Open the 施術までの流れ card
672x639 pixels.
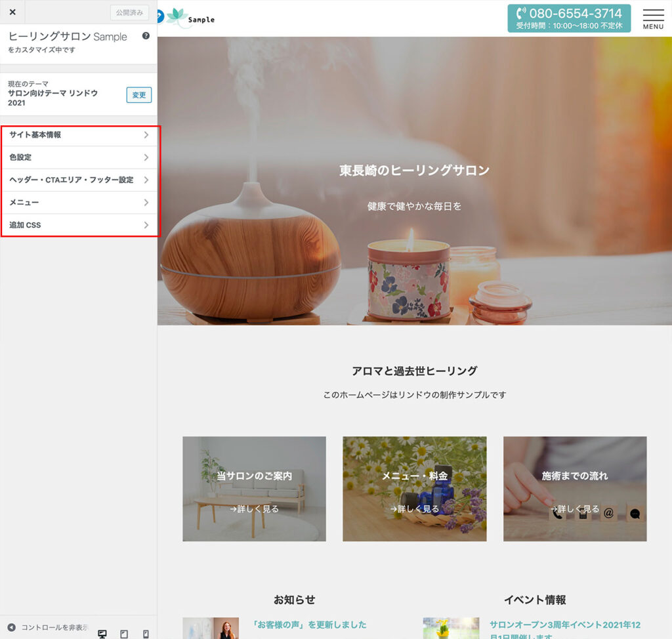575,489
